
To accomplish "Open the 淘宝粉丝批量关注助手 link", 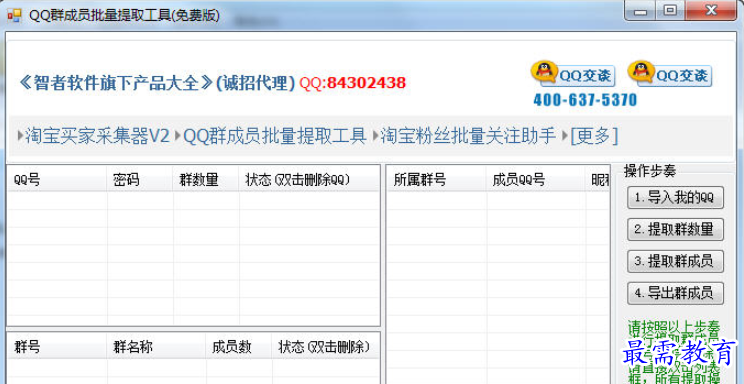I will 468,136.
